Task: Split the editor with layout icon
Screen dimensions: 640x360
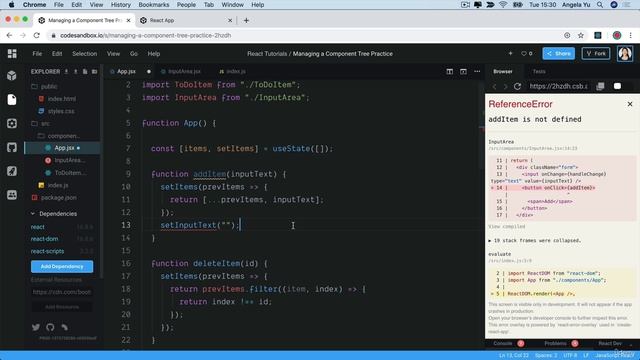Action: (449, 71)
